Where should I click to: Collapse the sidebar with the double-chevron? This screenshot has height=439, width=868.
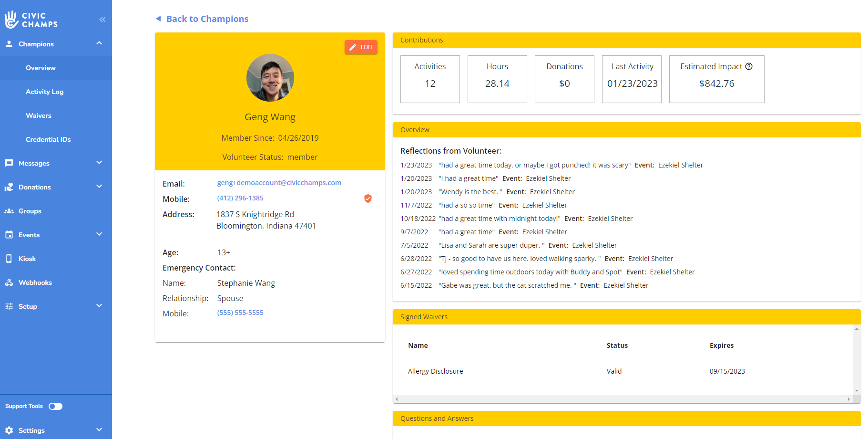pos(102,20)
